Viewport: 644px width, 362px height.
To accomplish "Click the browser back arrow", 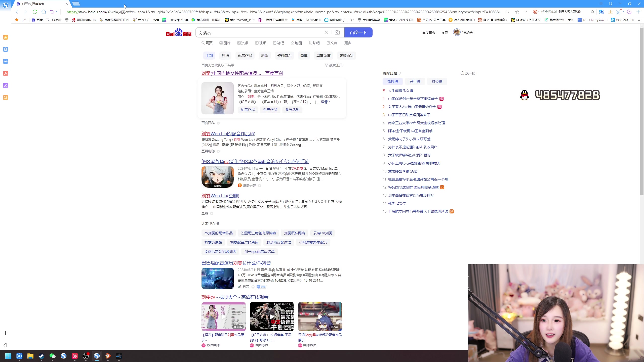I will coord(17,12).
